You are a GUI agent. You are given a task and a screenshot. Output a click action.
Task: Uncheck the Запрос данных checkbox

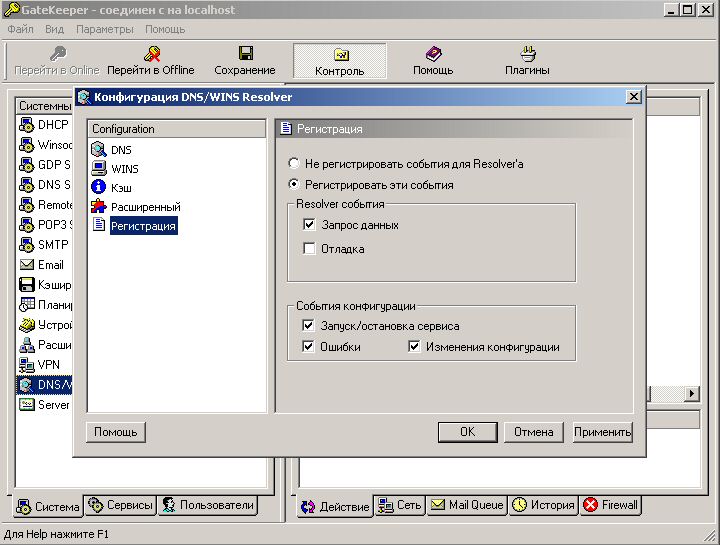coord(309,225)
